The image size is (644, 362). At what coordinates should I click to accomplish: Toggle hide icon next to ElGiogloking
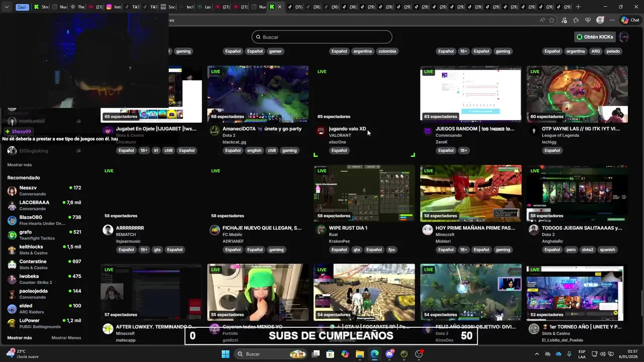(x=78, y=151)
